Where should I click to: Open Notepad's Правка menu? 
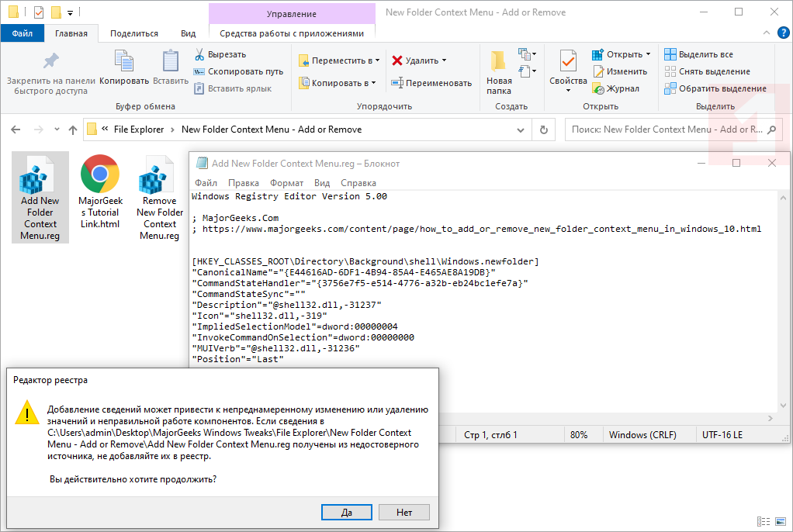244,183
